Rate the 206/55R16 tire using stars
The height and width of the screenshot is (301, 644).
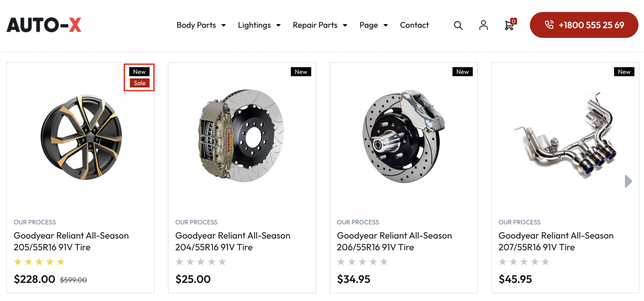pyautogui.click(x=362, y=262)
